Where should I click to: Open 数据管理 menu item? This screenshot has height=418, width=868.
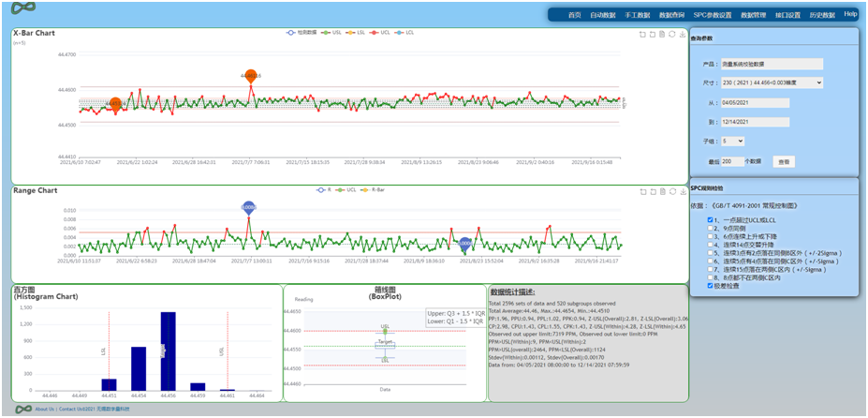(x=754, y=15)
